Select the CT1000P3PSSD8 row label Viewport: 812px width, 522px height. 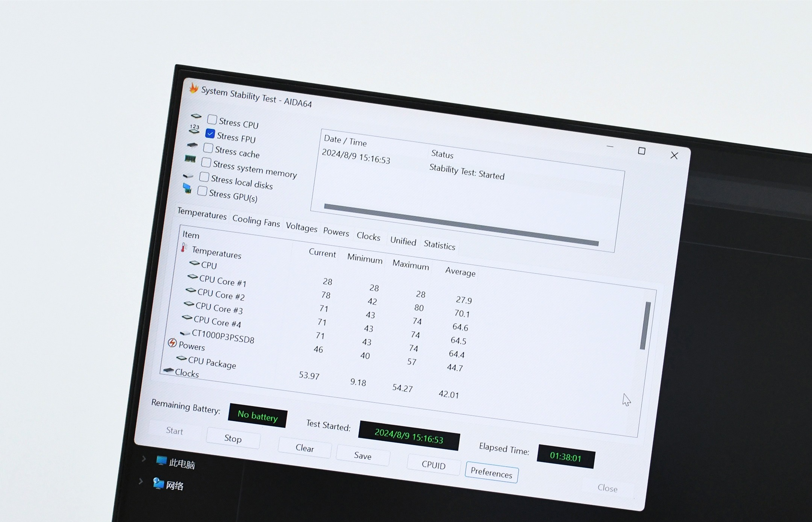click(x=223, y=336)
